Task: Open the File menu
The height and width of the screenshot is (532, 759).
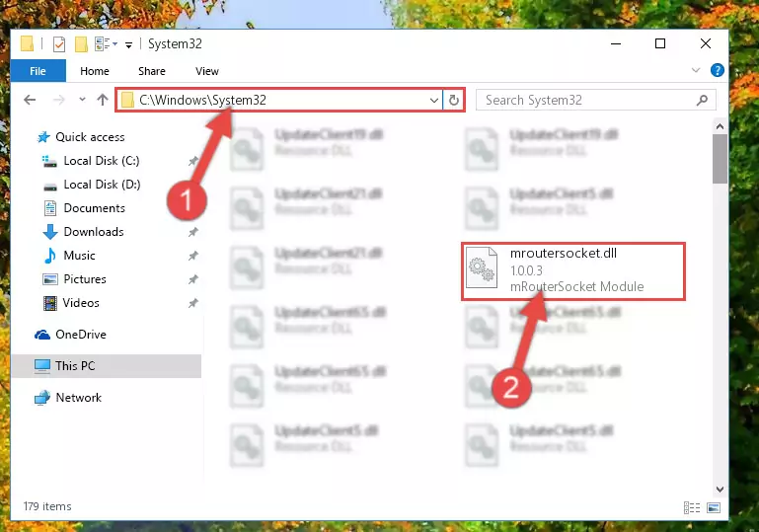Action: coord(38,71)
